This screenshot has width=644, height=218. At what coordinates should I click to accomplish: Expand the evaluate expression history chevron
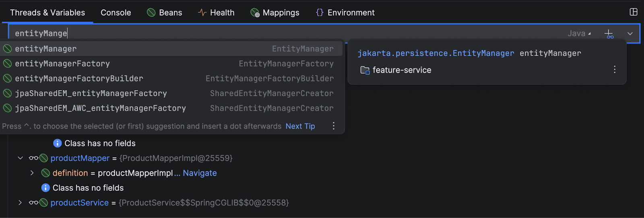coord(630,34)
